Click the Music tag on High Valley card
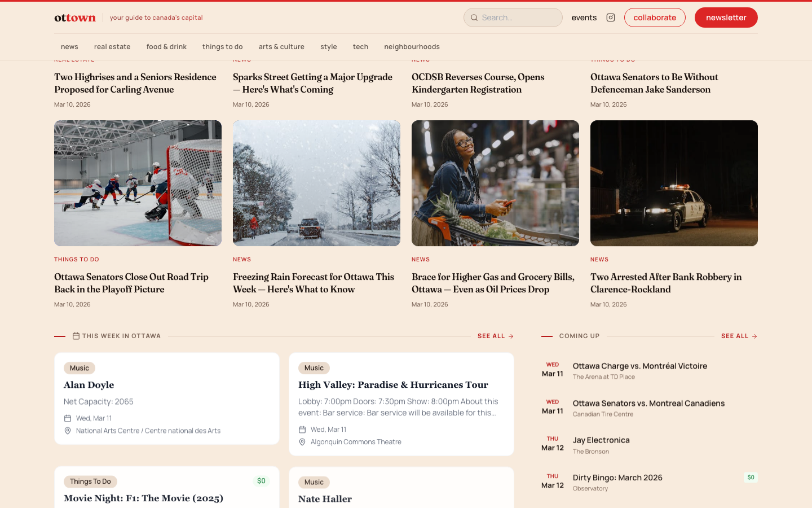812x508 pixels. tap(314, 368)
